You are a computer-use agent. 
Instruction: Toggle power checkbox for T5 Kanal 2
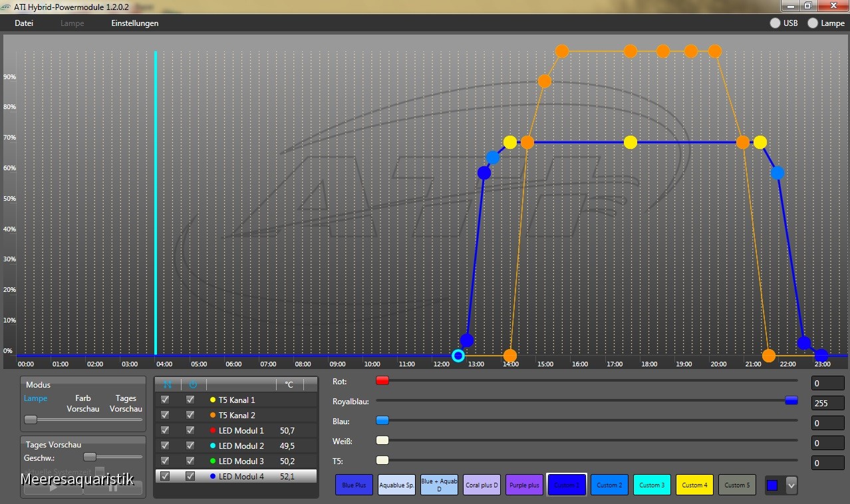coord(190,415)
